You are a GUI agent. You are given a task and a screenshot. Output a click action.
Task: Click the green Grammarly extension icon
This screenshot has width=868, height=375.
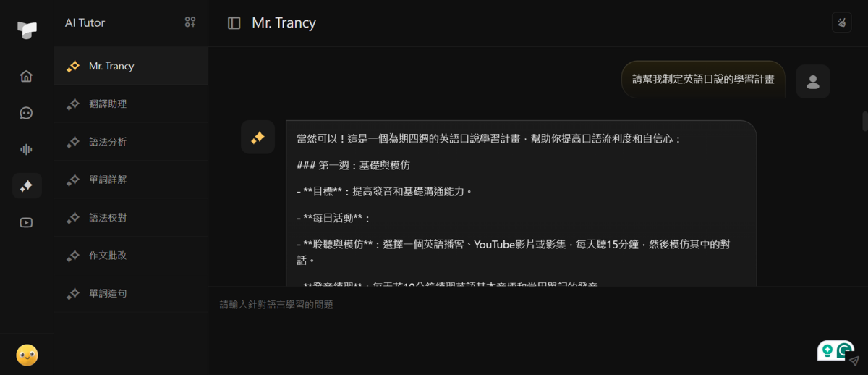845,350
